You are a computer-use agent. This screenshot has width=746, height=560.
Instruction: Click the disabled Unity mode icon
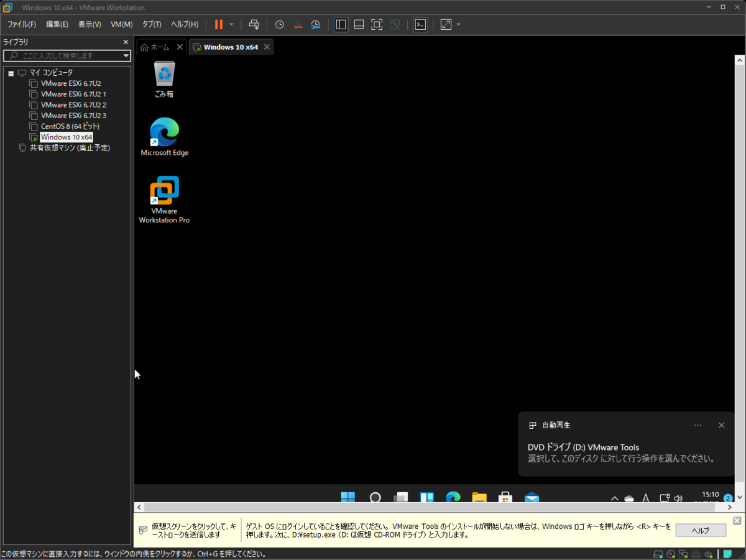[x=395, y=24]
